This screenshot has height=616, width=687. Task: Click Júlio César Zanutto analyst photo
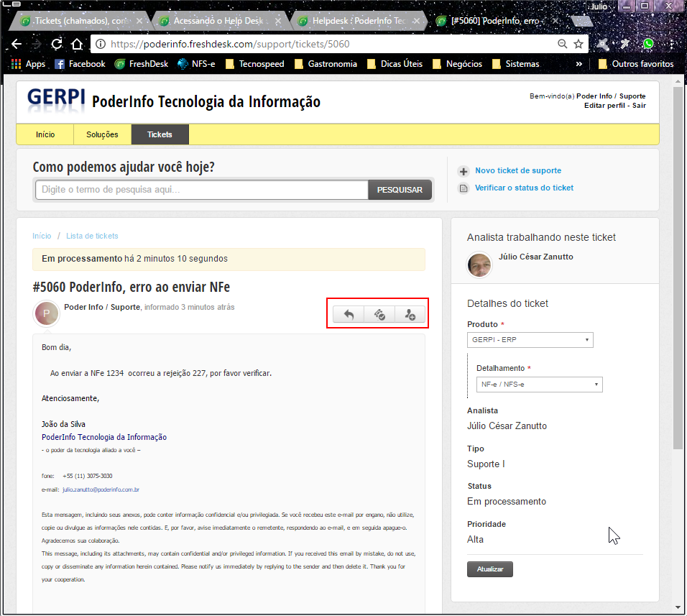[x=479, y=265]
